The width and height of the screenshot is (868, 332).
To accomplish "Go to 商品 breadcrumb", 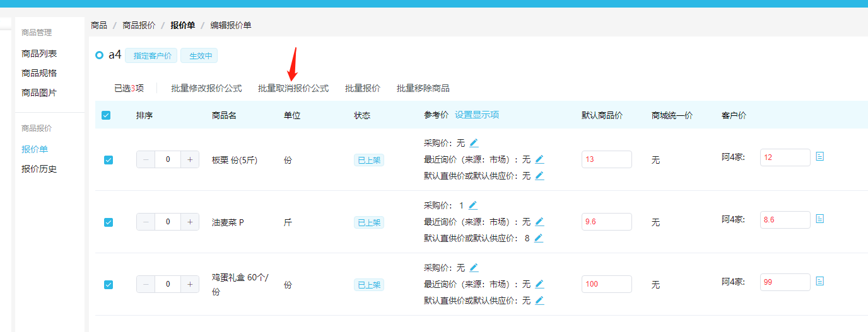I will click(x=99, y=25).
